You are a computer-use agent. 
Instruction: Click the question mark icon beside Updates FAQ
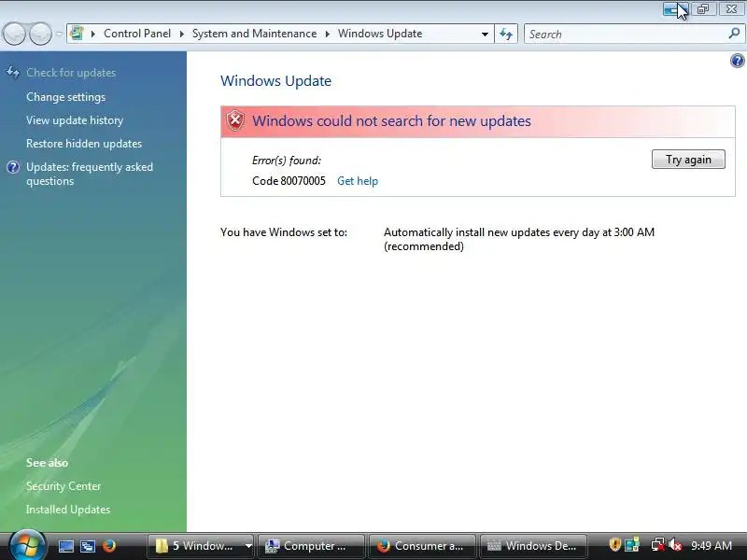coord(13,167)
